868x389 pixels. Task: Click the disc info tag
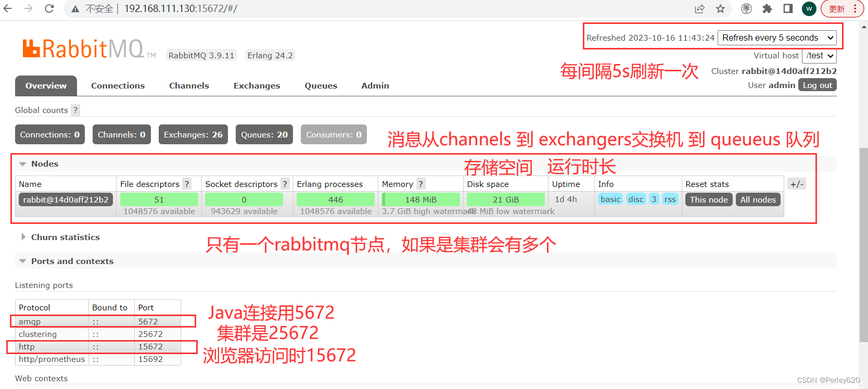coord(636,199)
